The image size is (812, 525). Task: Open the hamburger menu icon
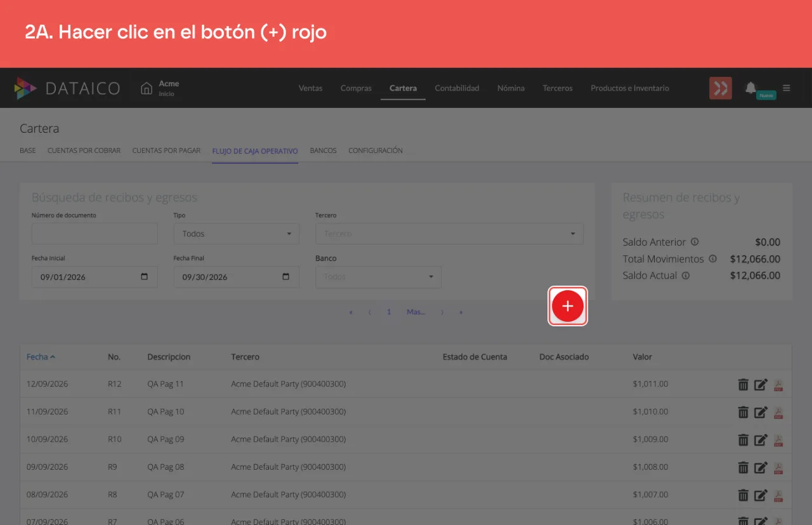click(x=787, y=88)
